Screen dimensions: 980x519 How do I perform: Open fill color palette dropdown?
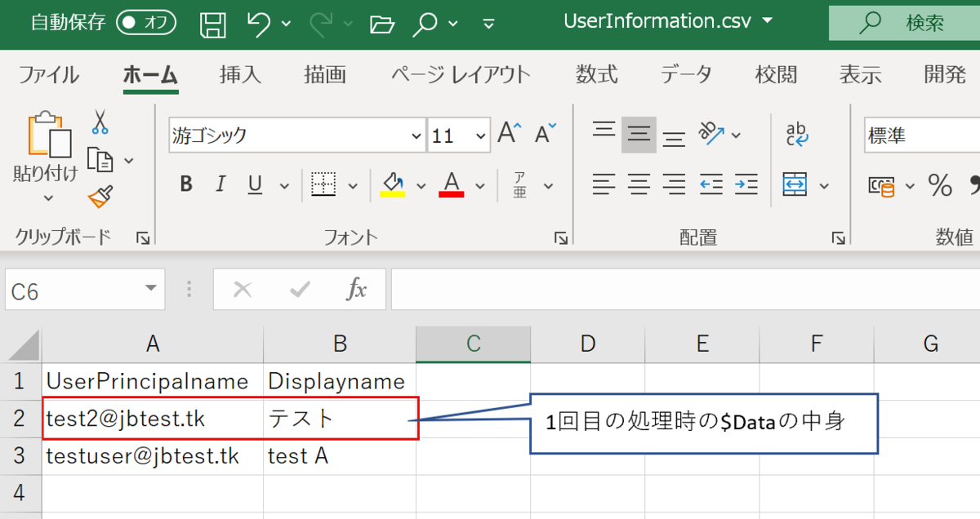click(421, 185)
